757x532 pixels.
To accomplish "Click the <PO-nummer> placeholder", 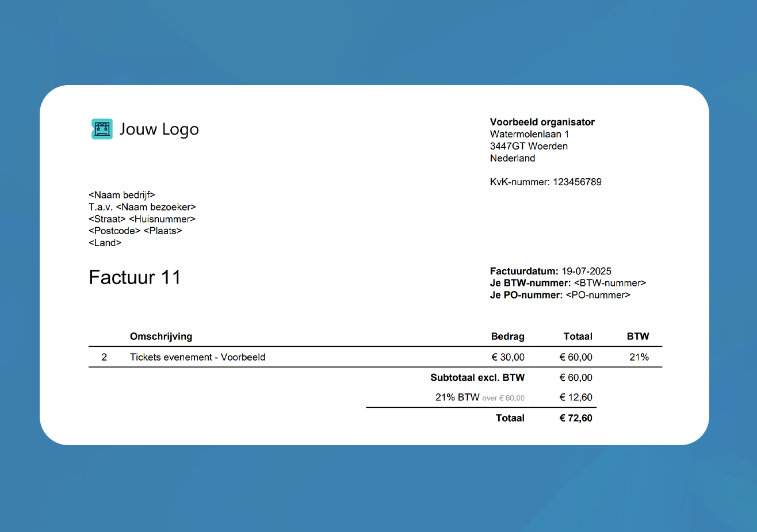I will pos(598,295).
